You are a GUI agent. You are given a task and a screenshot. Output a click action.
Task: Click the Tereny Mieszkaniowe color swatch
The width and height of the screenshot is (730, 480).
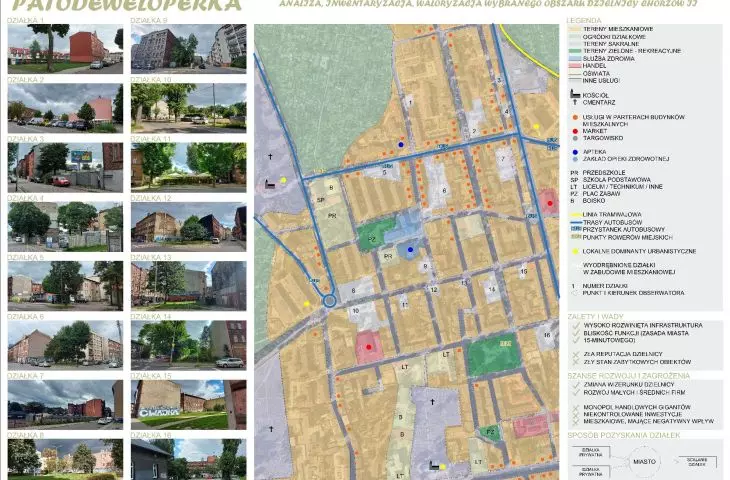point(575,29)
